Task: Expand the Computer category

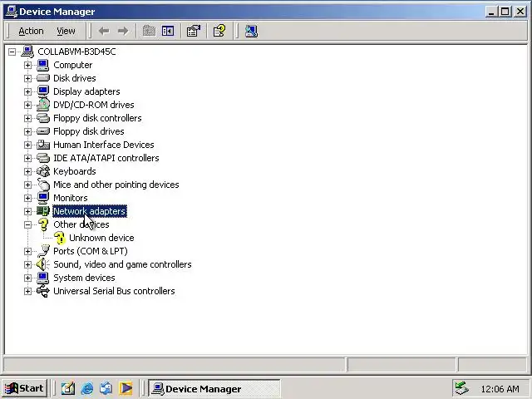Action: click(x=27, y=65)
